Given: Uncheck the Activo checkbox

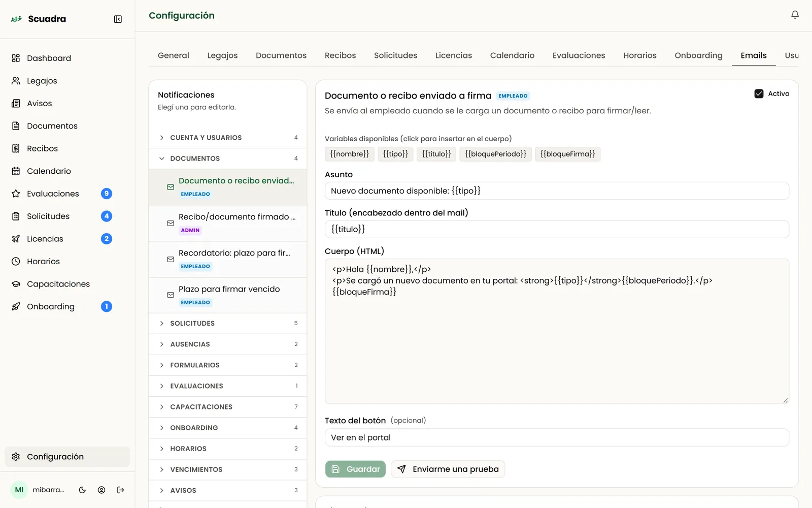Looking at the screenshot, I should tap(759, 93).
